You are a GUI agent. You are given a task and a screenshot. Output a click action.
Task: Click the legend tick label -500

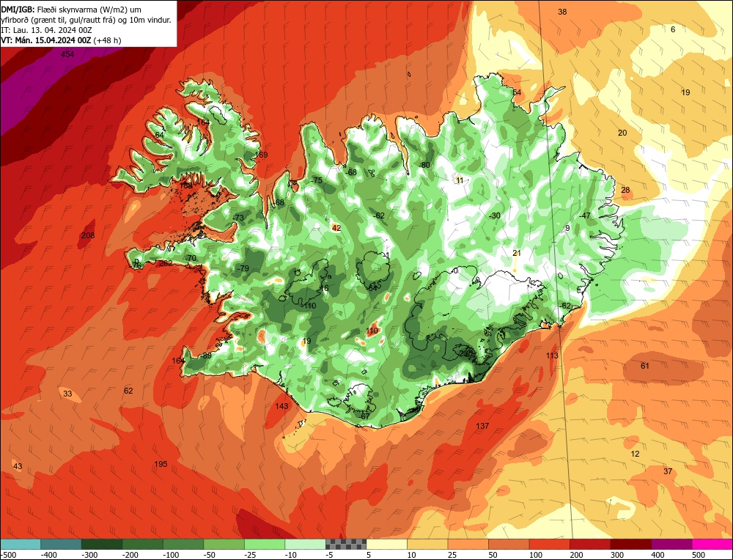tap(10, 555)
